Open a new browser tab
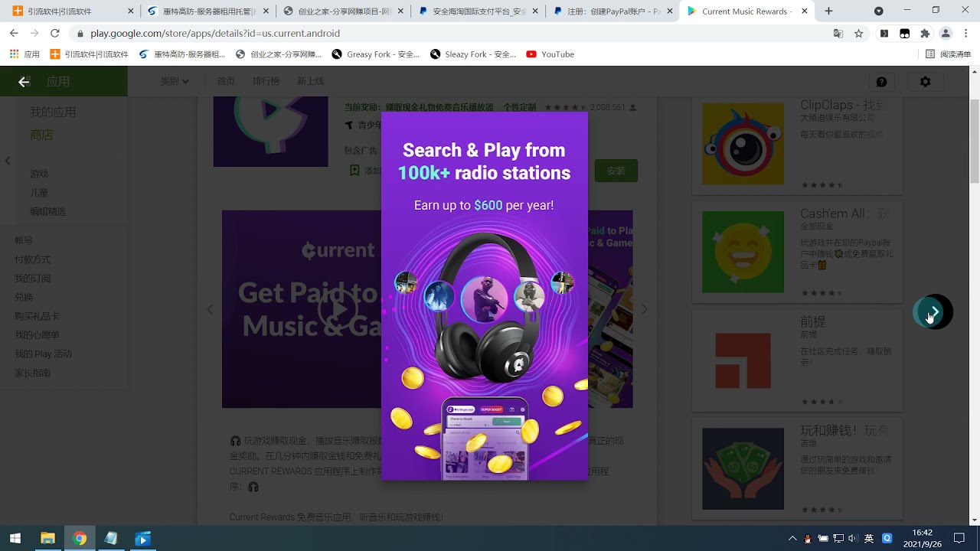Screen dimensions: 980x551 click(828, 11)
